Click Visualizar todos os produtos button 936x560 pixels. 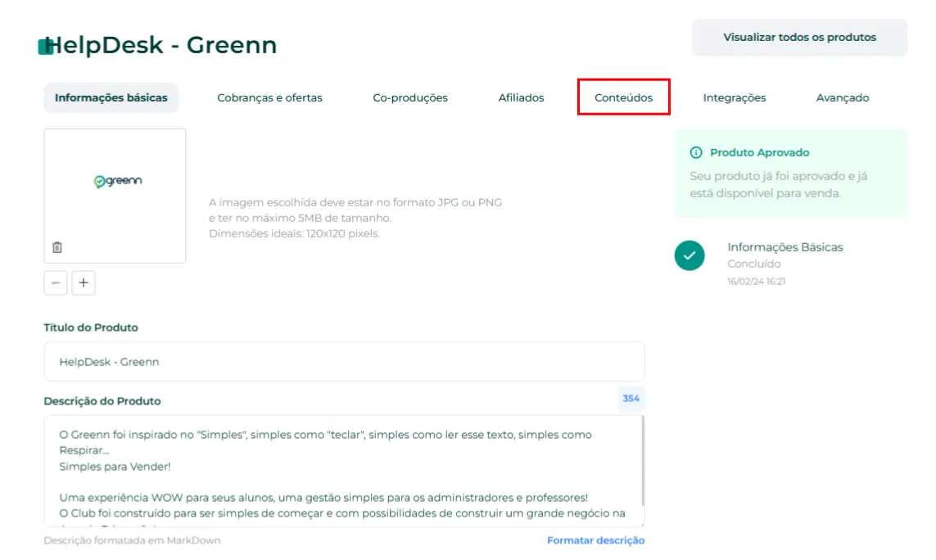coord(800,38)
